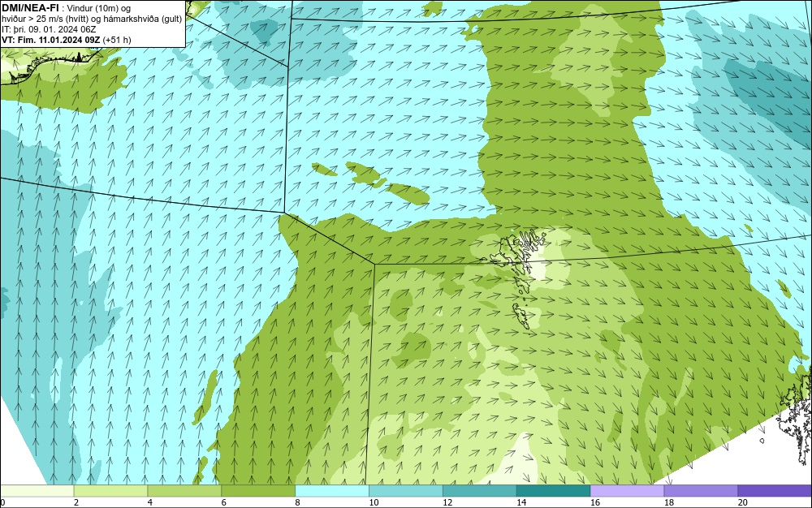Click the legend scale value 10
Viewport: 812px width, 508px height.
(374, 502)
